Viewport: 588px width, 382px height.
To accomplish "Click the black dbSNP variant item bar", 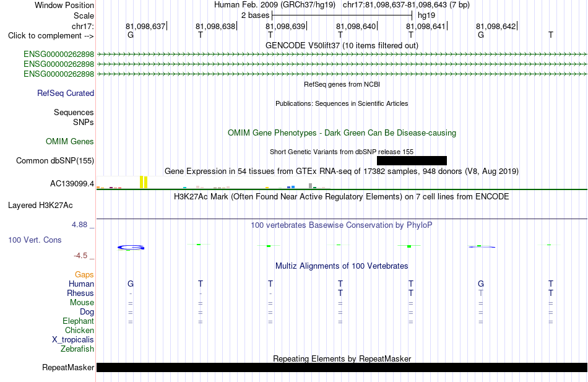I will pos(412,160).
